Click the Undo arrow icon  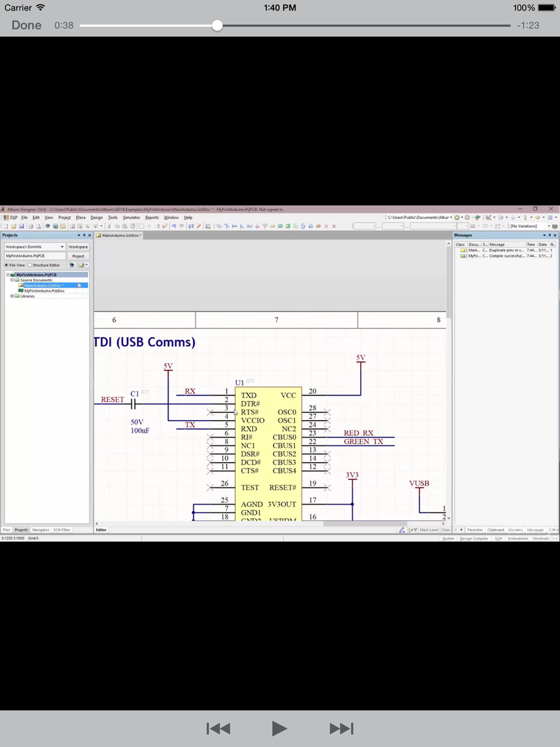pyautogui.click(x=174, y=226)
